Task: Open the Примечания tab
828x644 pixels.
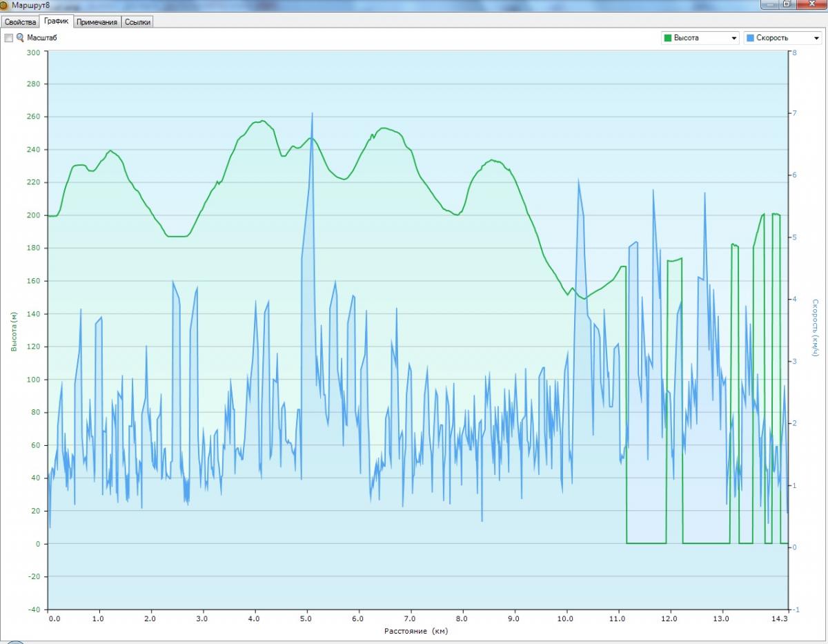Action: [97, 22]
